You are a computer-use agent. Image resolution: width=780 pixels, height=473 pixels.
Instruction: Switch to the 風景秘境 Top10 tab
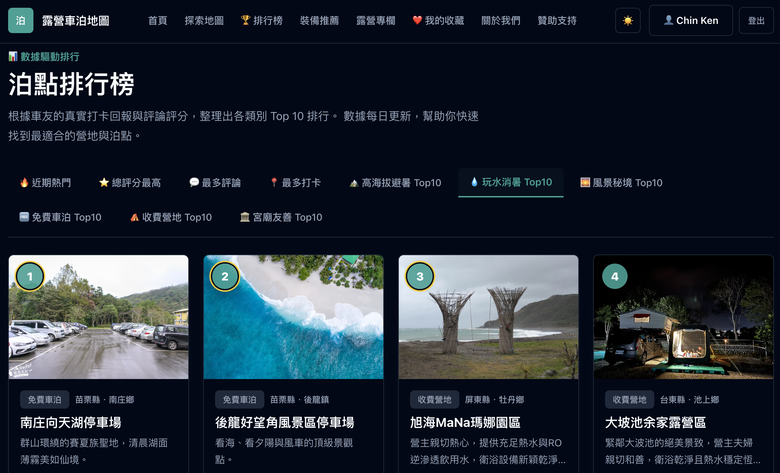pos(621,183)
